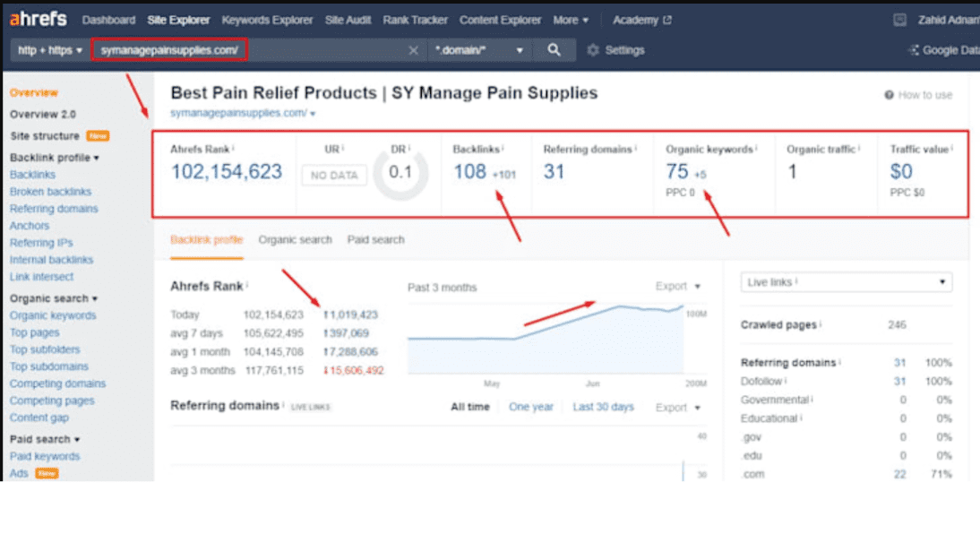Viewport: 980px width, 560px height.
Task: Open the http + https protocol dropdown
Action: (50, 50)
